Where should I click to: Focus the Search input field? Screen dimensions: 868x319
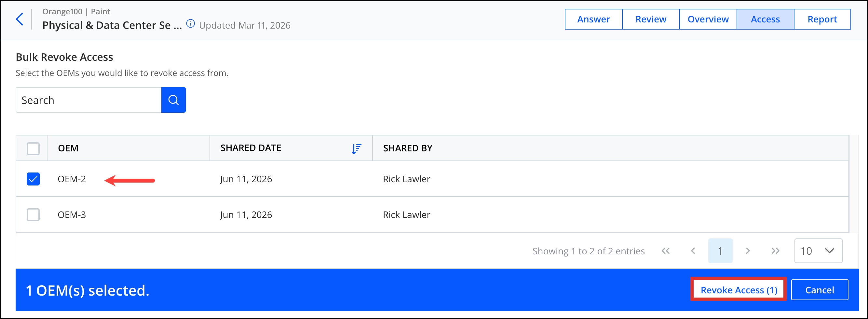[x=88, y=100]
